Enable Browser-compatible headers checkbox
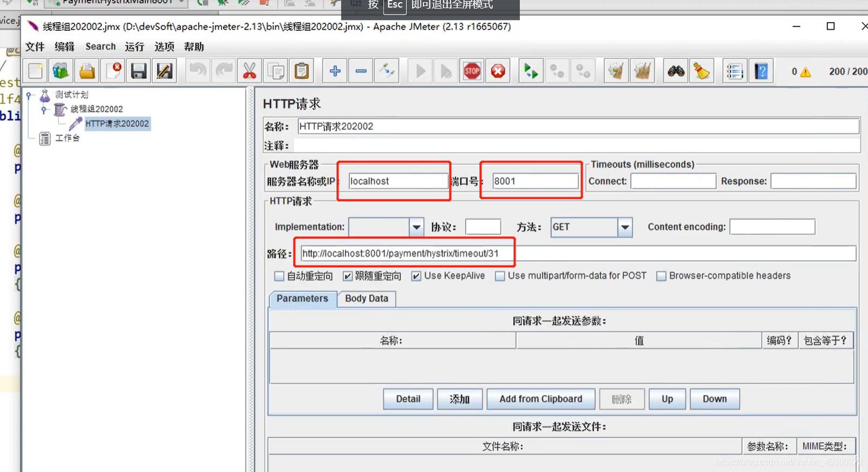 click(x=661, y=276)
